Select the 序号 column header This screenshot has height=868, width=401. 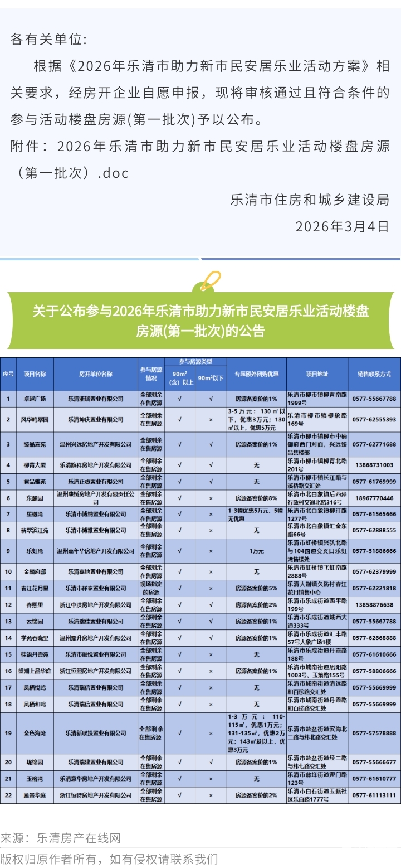coord(8,374)
